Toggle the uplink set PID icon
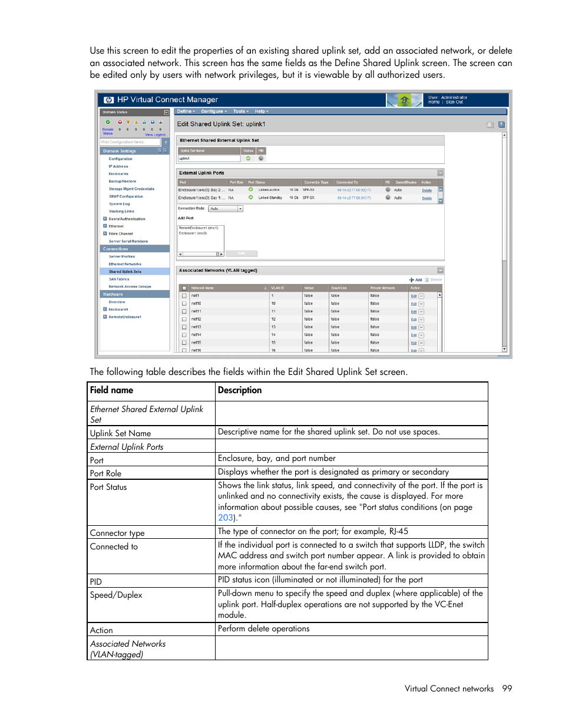 (261, 158)
